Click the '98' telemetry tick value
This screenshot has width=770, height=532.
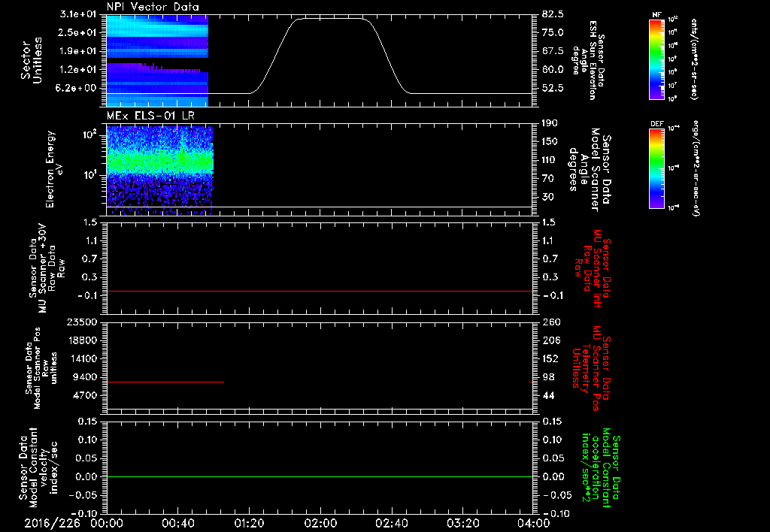[549, 377]
